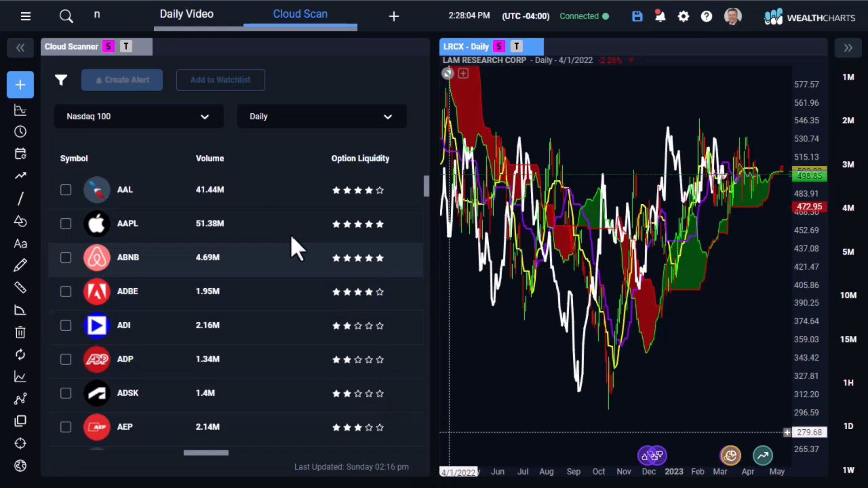Open the hamburger main menu
Screen dimensions: 868x488
26,16
